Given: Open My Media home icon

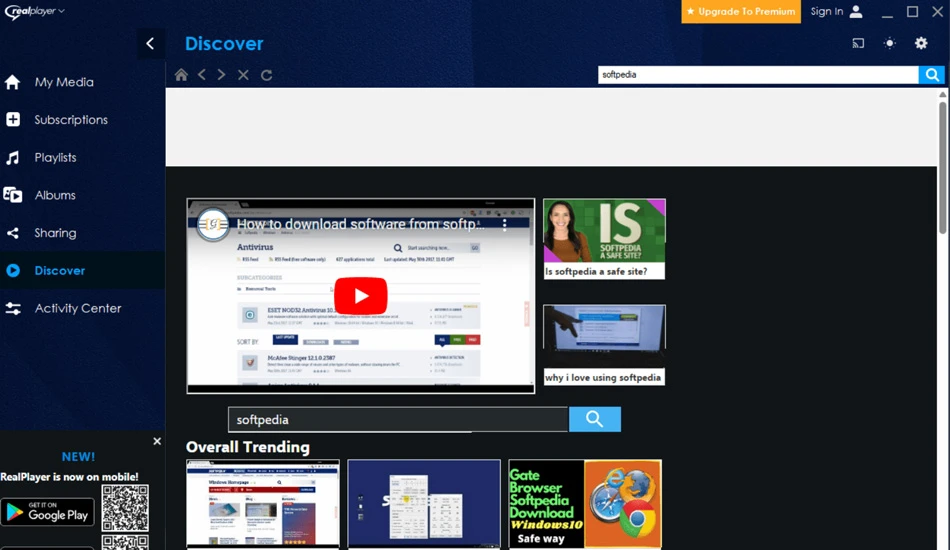Looking at the screenshot, I should 13,82.
